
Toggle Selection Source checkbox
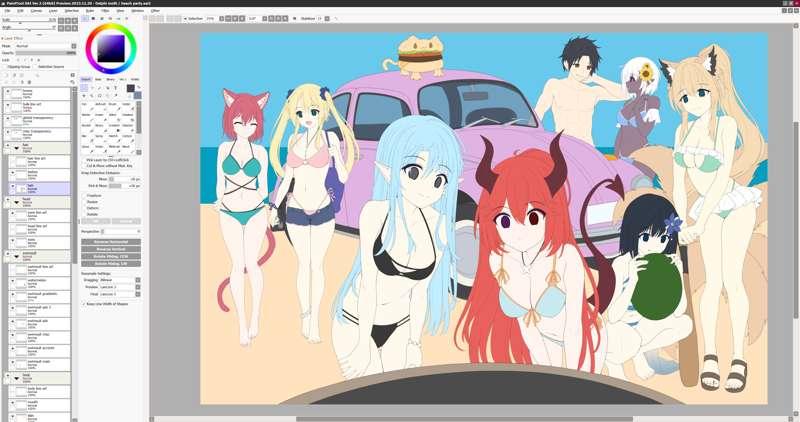[36, 66]
